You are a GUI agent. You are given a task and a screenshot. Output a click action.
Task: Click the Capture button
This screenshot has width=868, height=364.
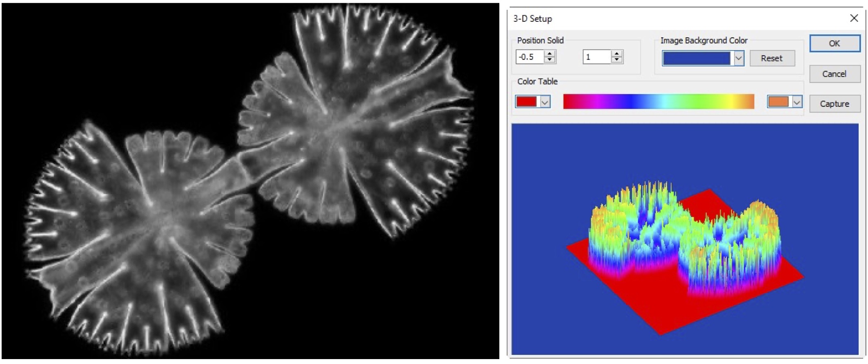834,104
